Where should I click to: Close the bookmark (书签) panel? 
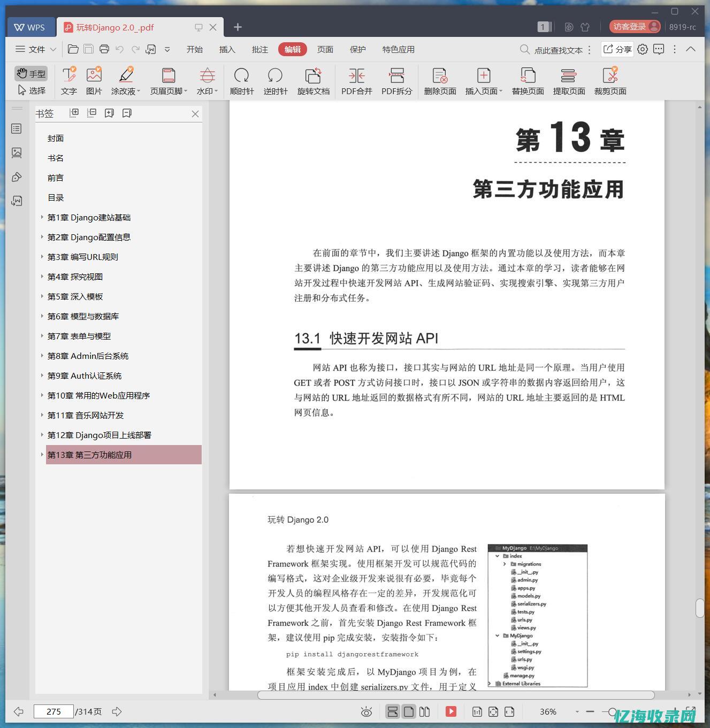pos(195,114)
